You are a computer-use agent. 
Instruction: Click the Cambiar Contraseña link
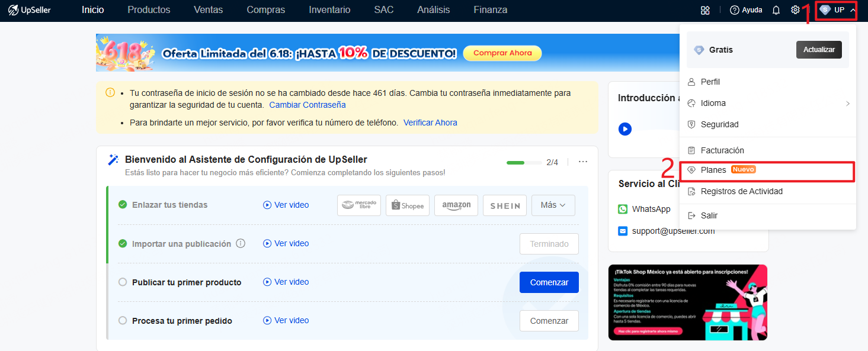308,105
